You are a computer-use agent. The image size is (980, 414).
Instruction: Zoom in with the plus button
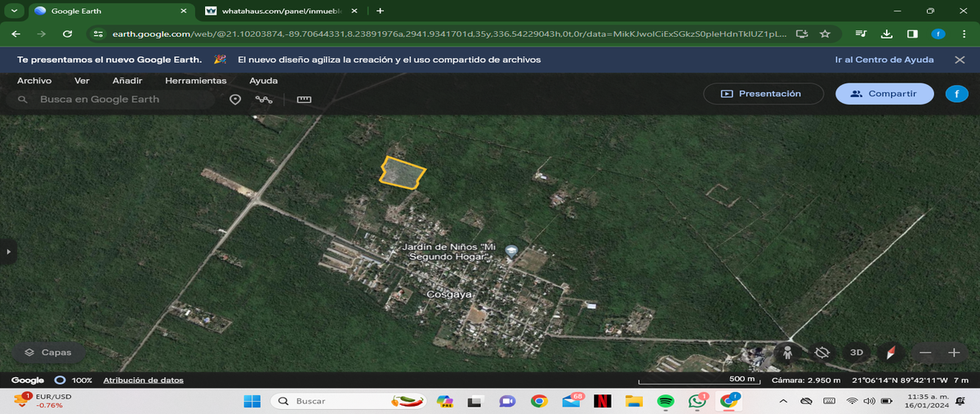pyautogui.click(x=953, y=353)
